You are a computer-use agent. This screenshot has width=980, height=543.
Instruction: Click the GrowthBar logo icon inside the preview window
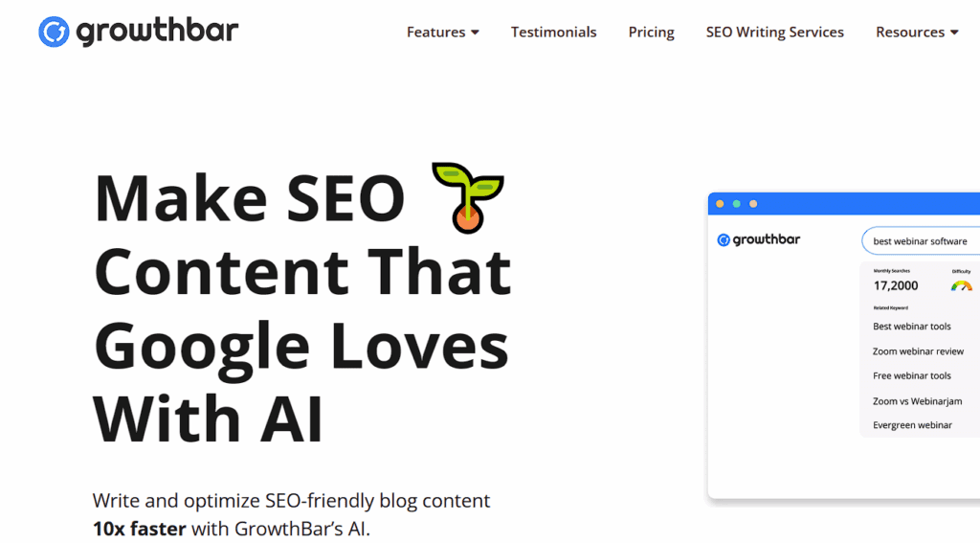(724, 240)
